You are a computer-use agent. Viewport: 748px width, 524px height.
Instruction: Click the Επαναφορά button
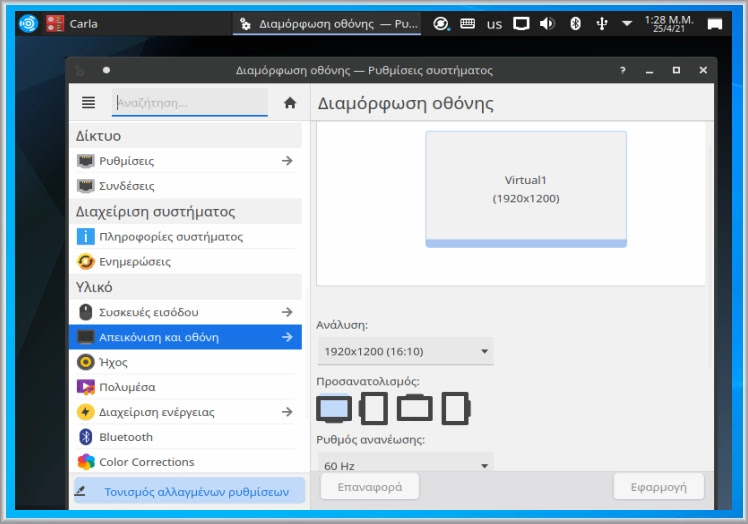[x=370, y=487]
